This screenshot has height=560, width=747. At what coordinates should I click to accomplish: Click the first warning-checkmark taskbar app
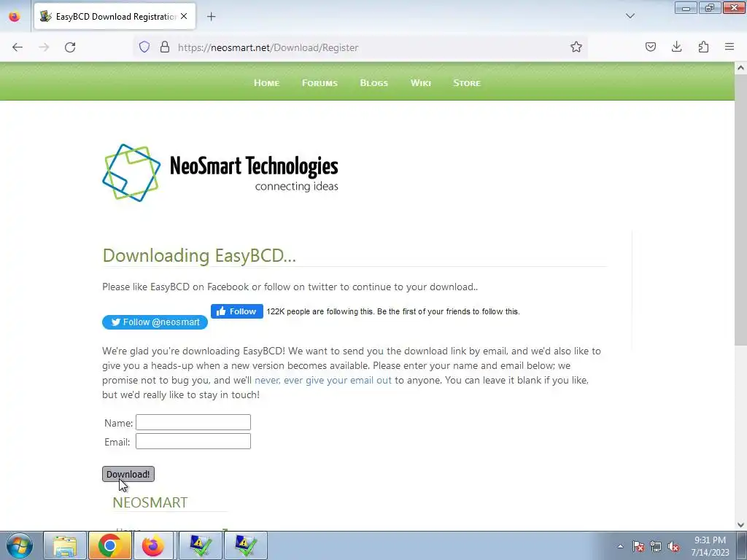201,545
